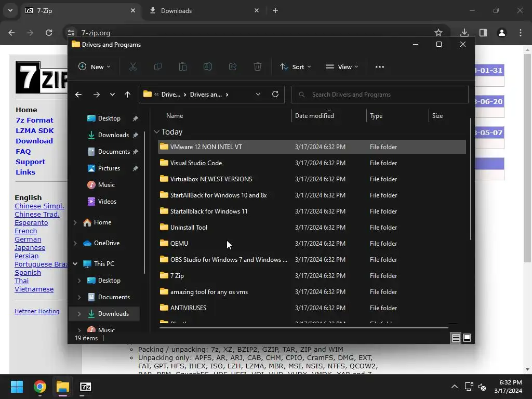Switch to details view layout icon
The height and width of the screenshot is (399, 532).
pyautogui.click(x=456, y=338)
